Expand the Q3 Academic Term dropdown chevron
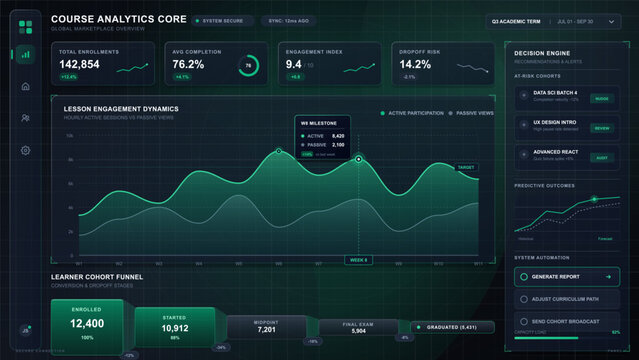Screen dimensions: 639x360 (x=611, y=22)
